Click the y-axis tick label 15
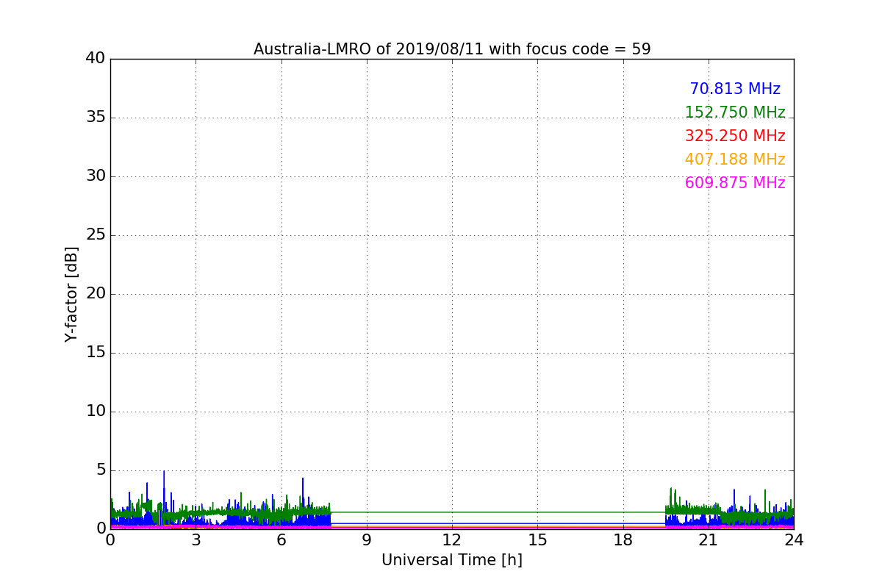882x588 pixels. pyautogui.click(x=96, y=353)
